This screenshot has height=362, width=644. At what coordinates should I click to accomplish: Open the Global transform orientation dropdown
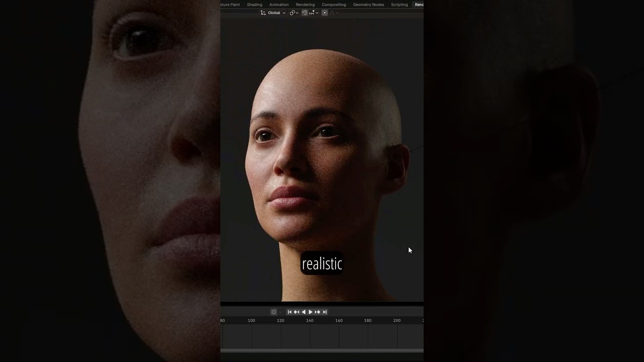[273, 13]
